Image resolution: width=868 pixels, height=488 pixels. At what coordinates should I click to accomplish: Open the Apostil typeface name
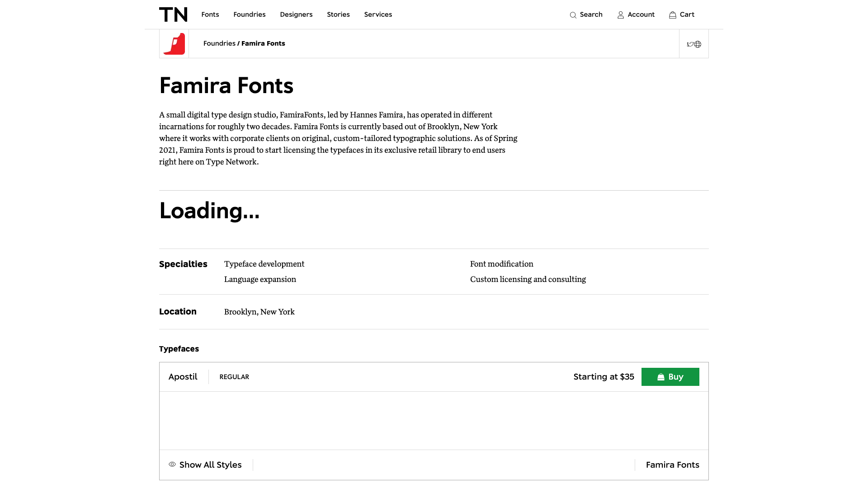click(x=183, y=377)
